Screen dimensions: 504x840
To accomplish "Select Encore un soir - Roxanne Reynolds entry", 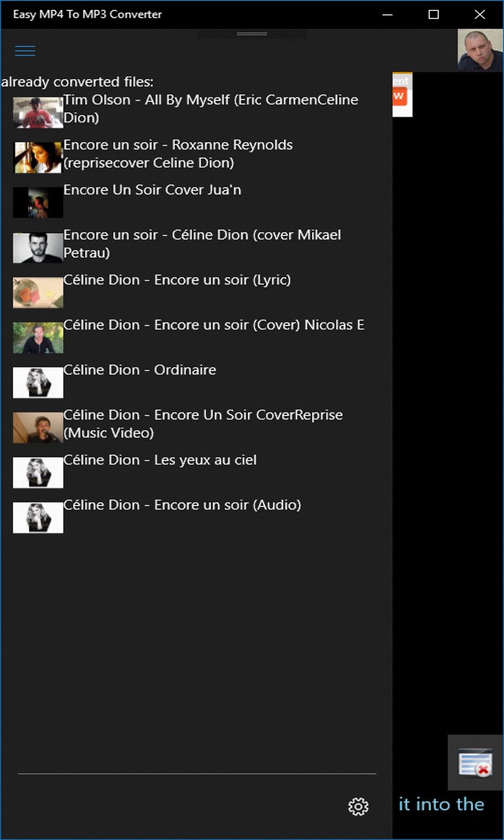I will 178,154.
